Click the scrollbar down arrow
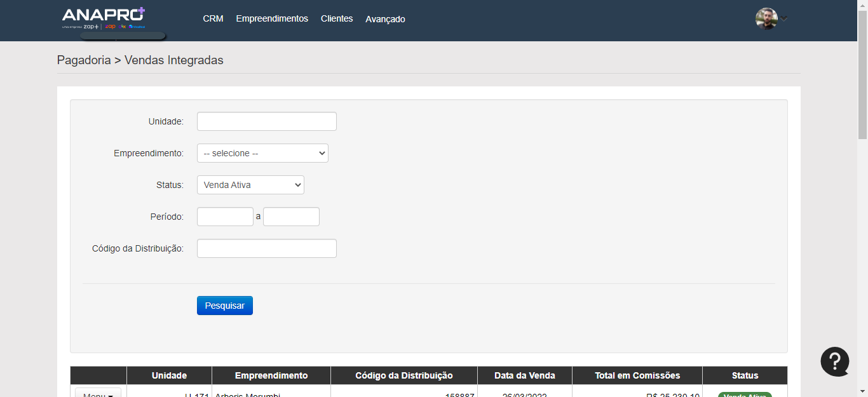 coord(862,391)
